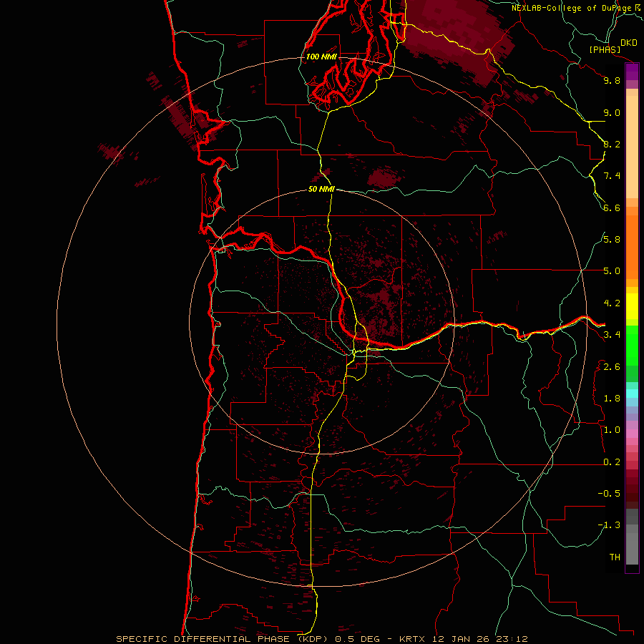644x644 pixels.
Task: Click the SPECIFIC DIFFERENTIAL PHASE (KDP) title text
Action: (x=223, y=639)
